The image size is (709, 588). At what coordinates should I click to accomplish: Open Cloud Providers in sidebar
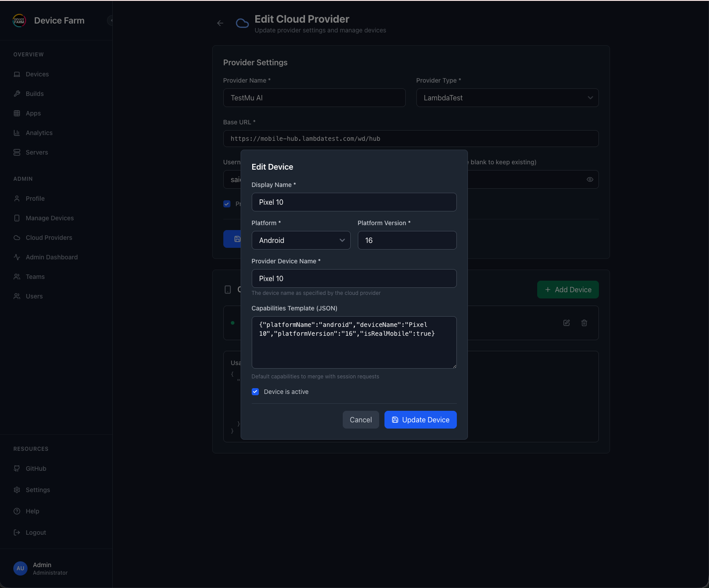click(x=49, y=238)
